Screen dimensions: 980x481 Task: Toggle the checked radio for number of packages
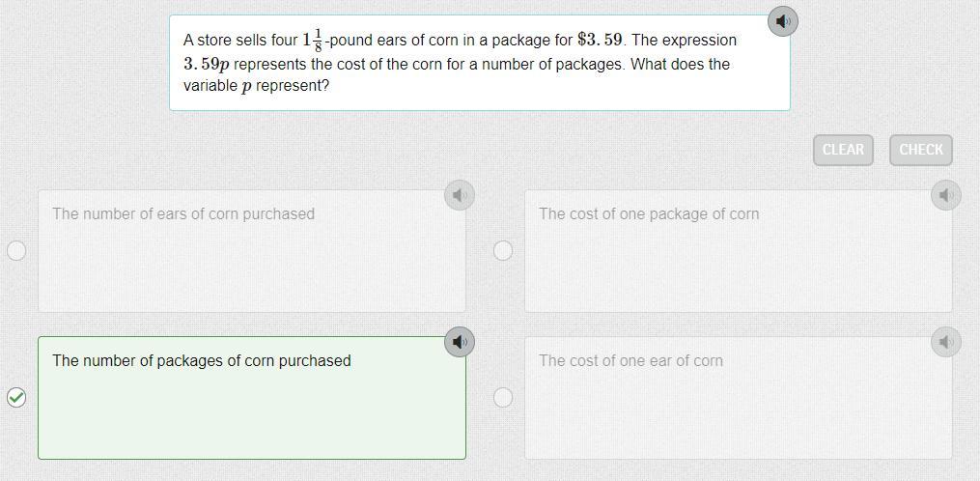pos(16,397)
